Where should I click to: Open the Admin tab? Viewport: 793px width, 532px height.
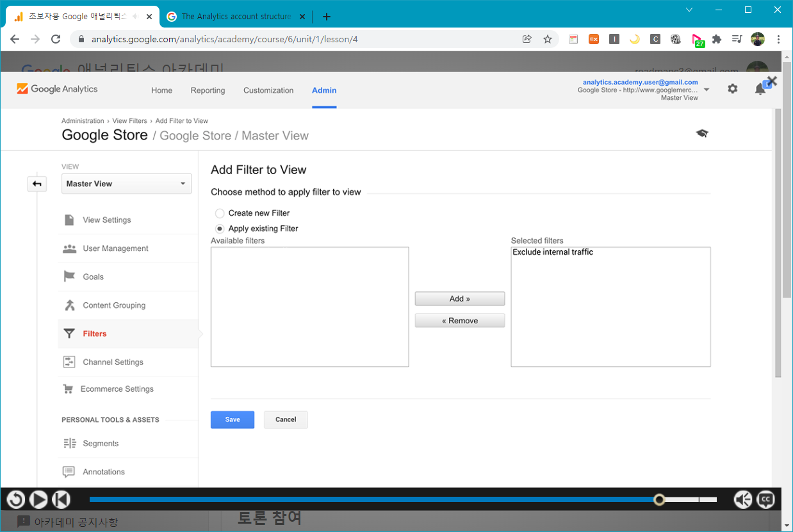click(324, 90)
